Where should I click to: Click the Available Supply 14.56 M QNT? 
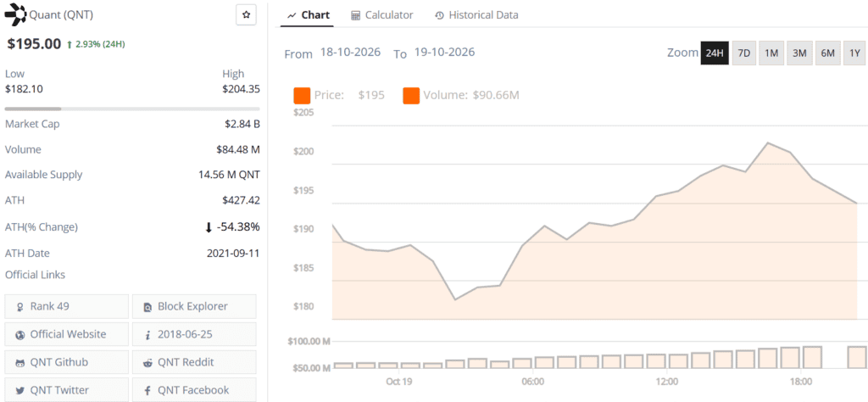coord(229,175)
